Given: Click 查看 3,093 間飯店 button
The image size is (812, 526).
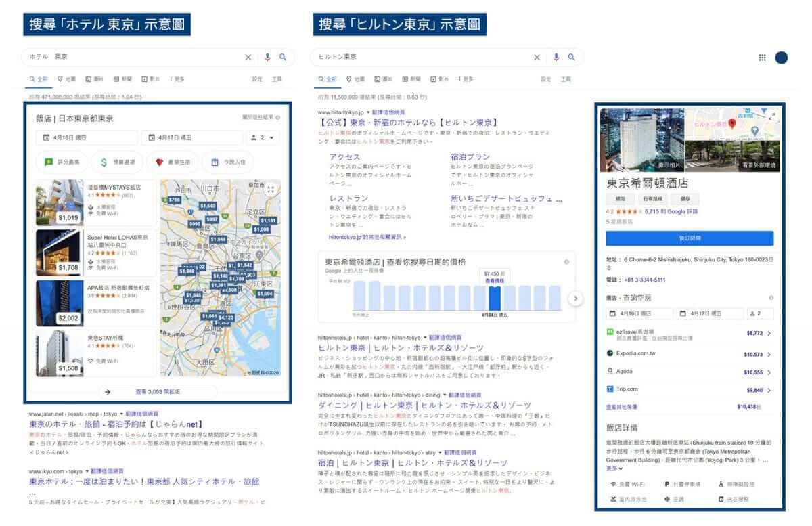Looking at the screenshot, I should 158,391.
